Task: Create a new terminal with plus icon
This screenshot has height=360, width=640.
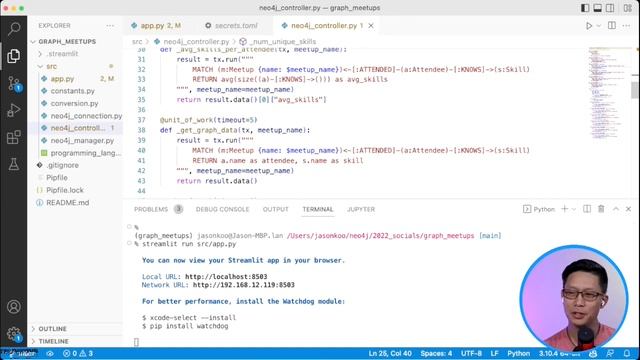Action: (564, 209)
